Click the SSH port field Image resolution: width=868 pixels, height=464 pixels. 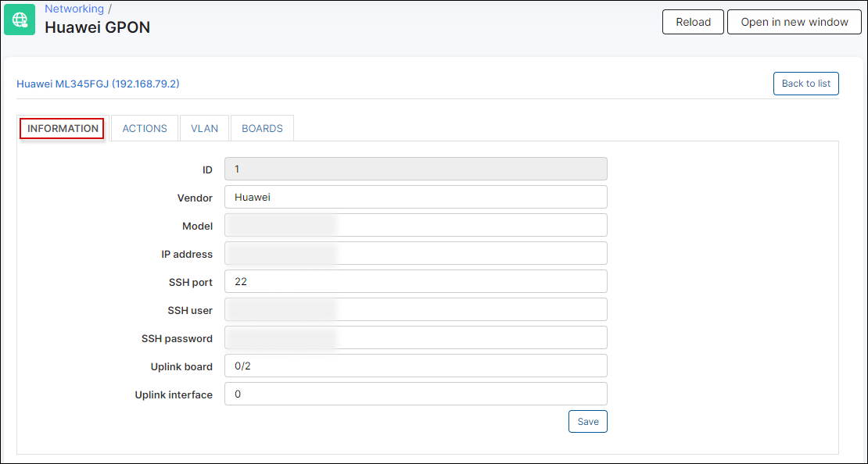click(x=416, y=281)
